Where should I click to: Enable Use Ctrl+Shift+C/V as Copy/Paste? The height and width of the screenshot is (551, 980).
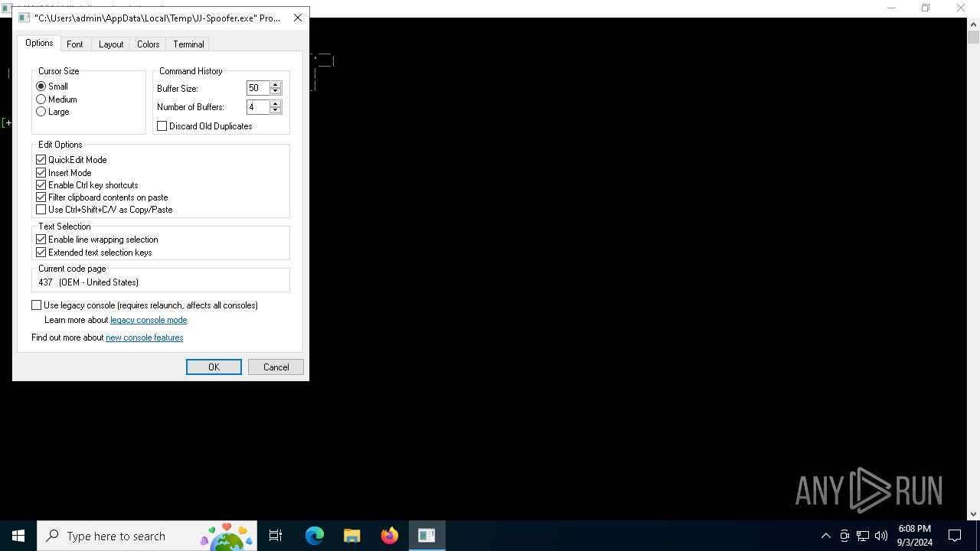pos(41,210)
